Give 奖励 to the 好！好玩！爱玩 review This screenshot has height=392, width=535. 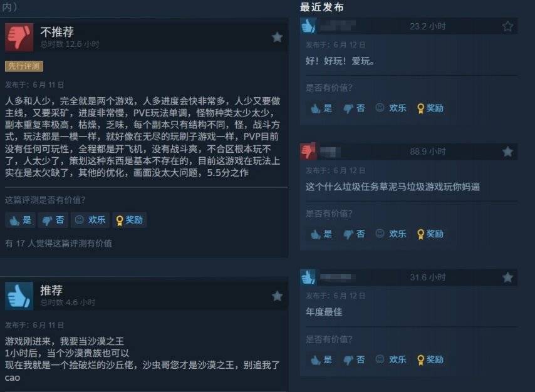tap(430, 108)
